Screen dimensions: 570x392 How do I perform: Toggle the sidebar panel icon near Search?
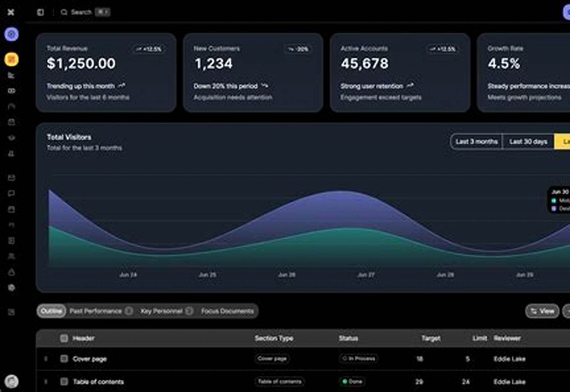[40, 12]
